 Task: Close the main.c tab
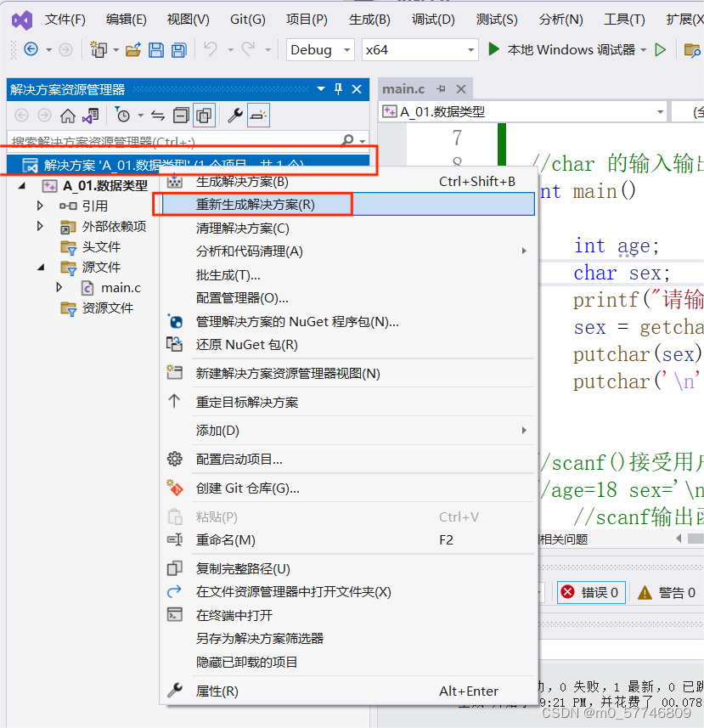461,88
